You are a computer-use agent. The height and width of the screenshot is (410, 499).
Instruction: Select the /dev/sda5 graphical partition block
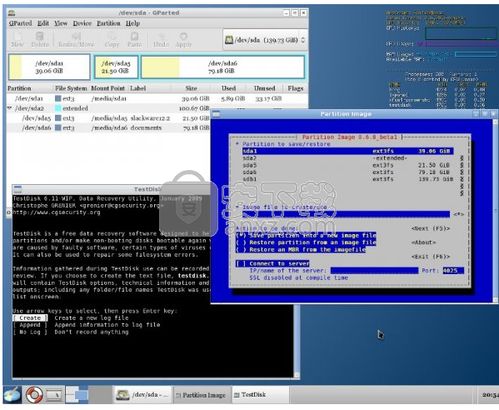click(x=116, y=67)
